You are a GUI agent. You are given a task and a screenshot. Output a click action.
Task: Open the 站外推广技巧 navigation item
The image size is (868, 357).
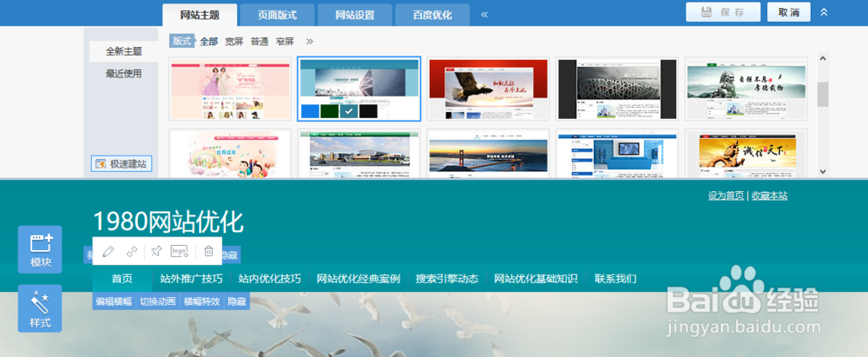pyautogui.click(x=191, y=278)
